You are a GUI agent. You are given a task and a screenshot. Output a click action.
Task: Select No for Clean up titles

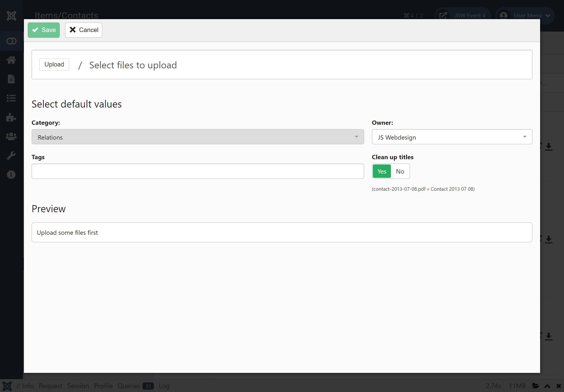400,171
